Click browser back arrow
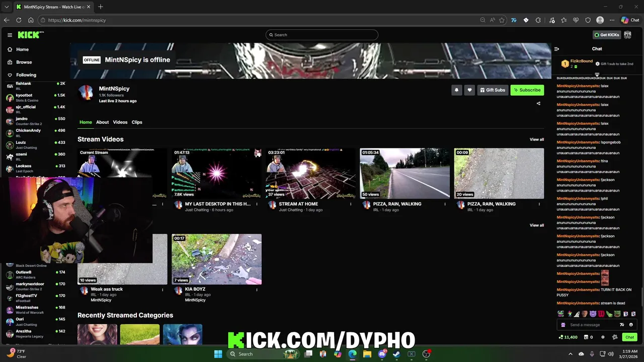Viewport: 644px width, 362px height. click(x=7, y=20)
